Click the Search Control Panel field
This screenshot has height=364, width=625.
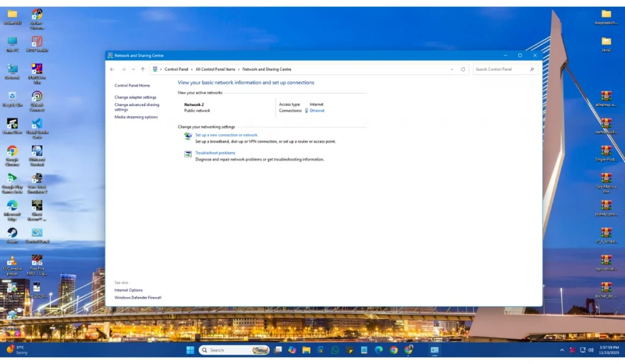point(500,70)
